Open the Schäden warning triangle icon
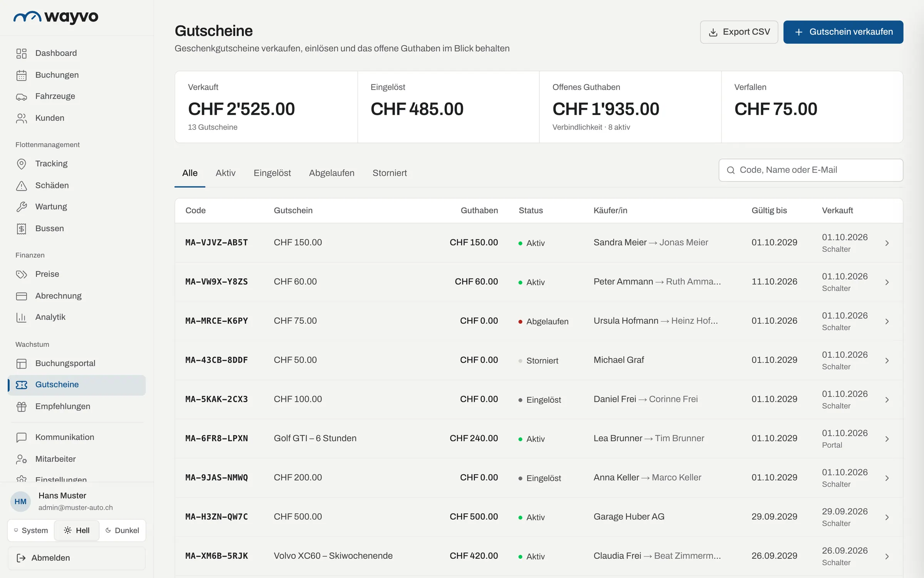The image size is (924, 578). pos(22,186)
